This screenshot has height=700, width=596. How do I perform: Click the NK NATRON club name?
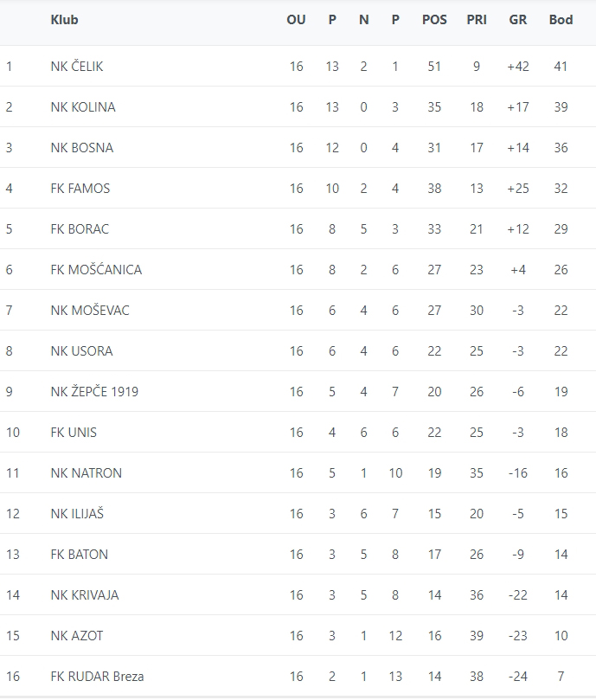click(87, 473)
